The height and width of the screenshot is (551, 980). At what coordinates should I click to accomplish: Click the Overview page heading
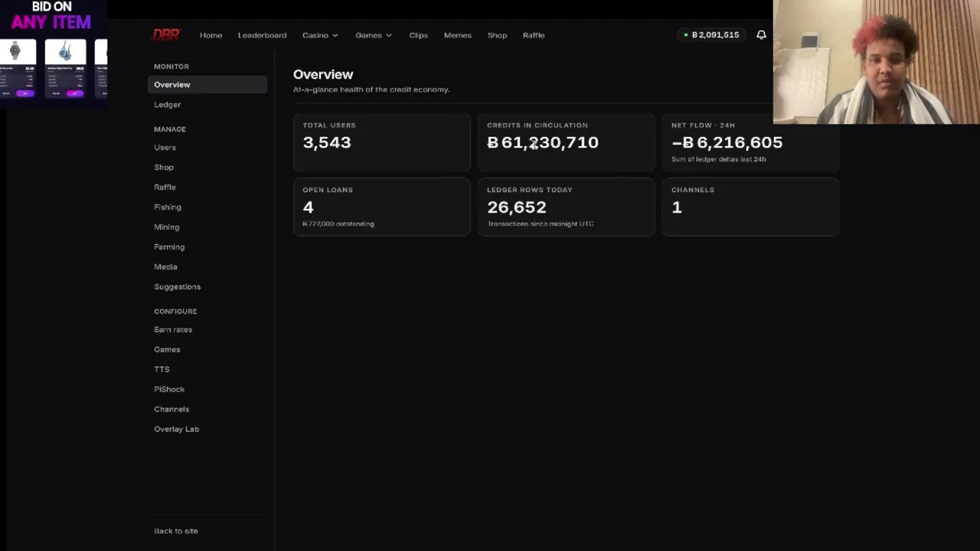click(323, 74)
